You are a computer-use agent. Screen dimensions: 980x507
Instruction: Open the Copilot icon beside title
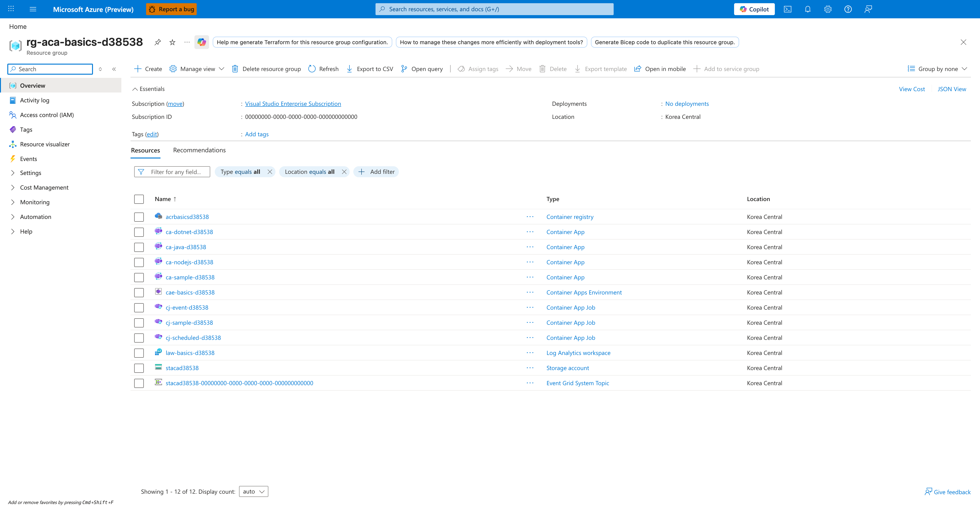point(202,42)
